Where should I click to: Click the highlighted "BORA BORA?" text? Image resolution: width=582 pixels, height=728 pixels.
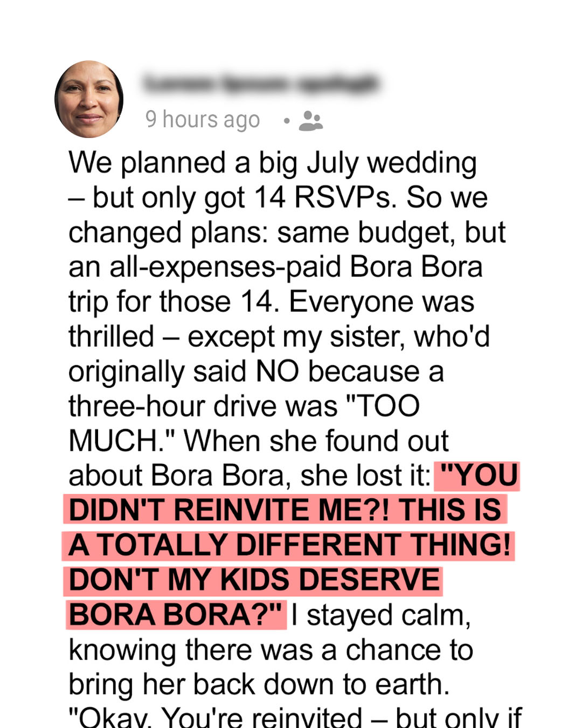(x=176, y=615)
